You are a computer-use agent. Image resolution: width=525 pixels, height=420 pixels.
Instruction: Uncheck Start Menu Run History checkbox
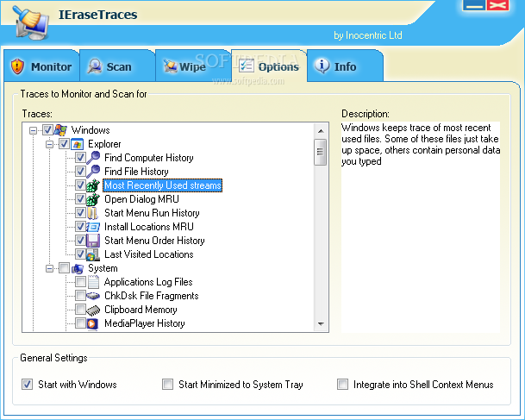80,213
